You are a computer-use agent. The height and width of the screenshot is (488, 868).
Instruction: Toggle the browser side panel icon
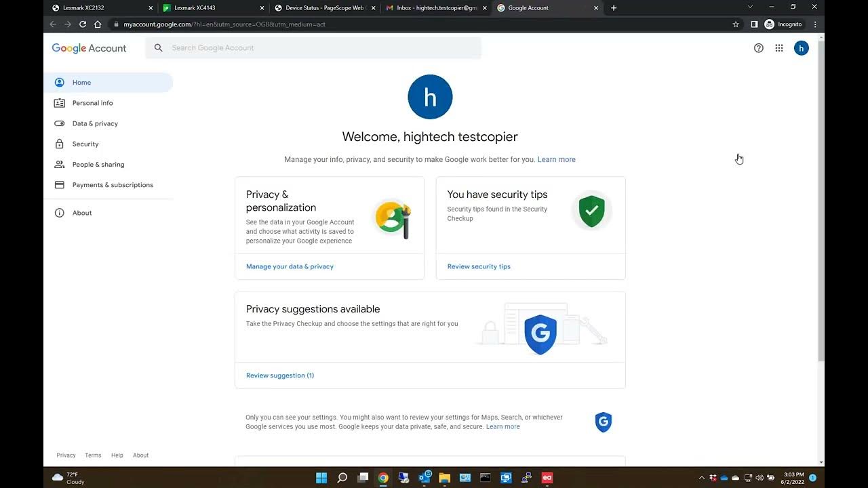[x=754, y=24]
